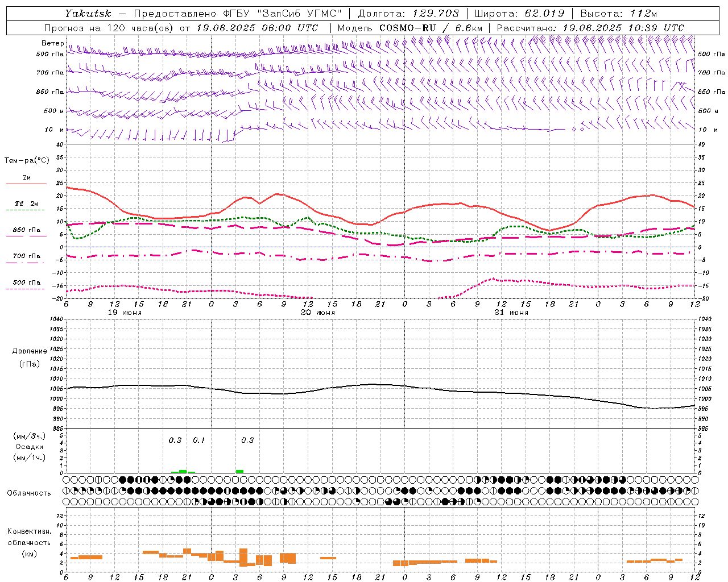
Task: Click the 850 гПа temperature legend entry
Action: click(26, 231)
